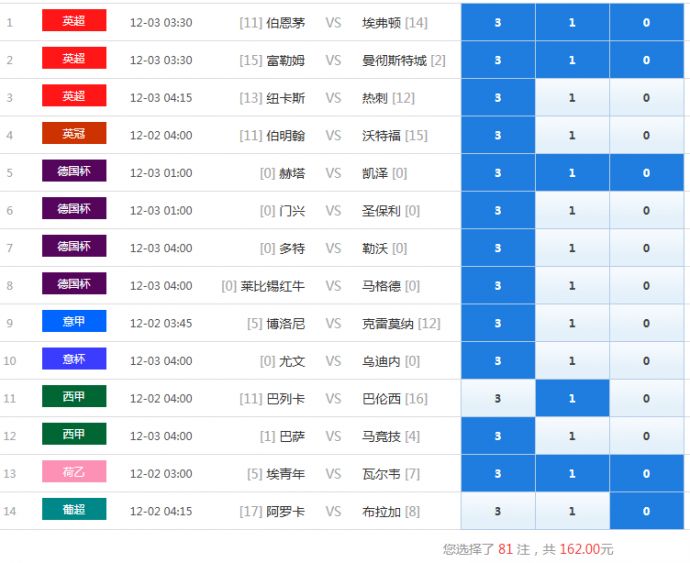The image size is (690, 563).
Task: Toggle the 3 option for 伯恩茅 vs 埃弗顿
Action: click(x=497, y=22)
